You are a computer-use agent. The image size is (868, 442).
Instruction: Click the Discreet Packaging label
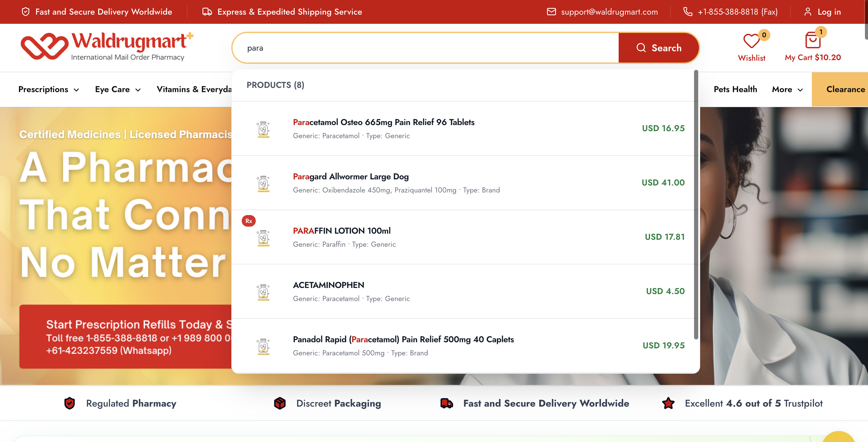tap(338, 403)
